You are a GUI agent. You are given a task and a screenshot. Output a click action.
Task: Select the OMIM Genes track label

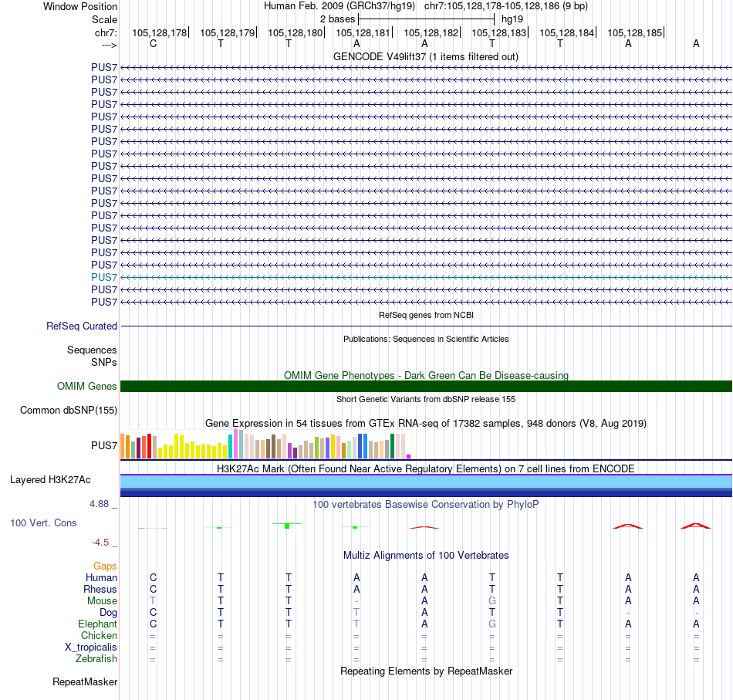[x=86, y=386]
